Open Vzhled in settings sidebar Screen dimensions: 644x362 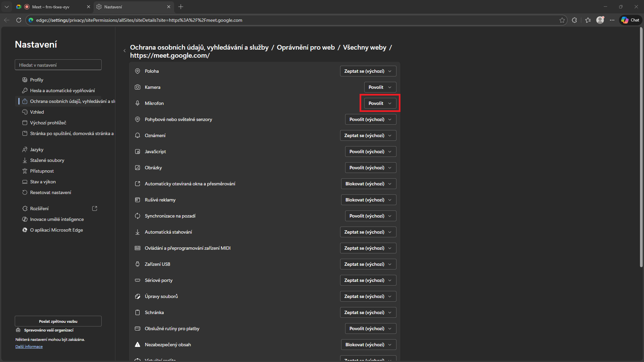point(37,112)
